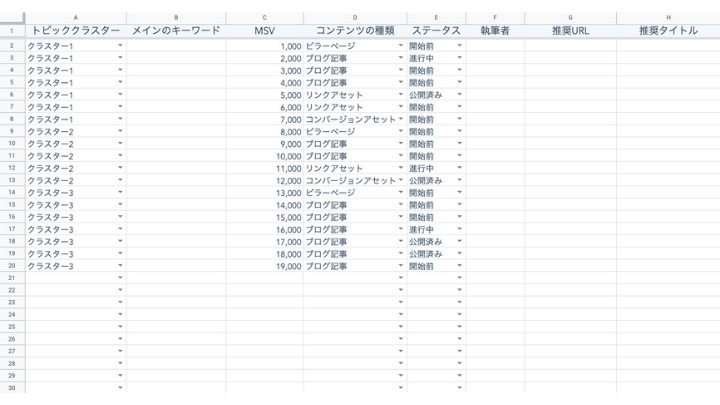Open topic cluster dropdown in row 2
The height and width of the screenshot is (405, 720).
coord(120,48)
